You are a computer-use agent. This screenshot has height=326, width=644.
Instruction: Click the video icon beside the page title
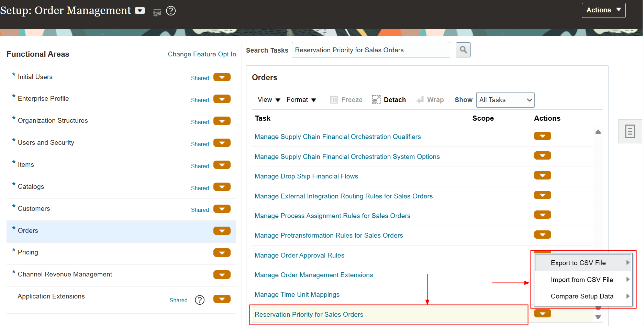pos(140,10)
